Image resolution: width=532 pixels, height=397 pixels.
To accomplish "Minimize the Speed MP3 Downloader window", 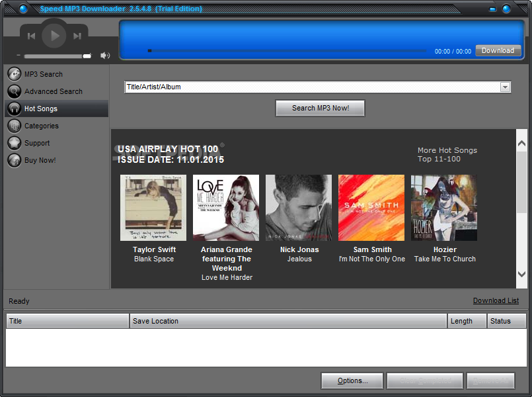I will click(x=492, y=9).
